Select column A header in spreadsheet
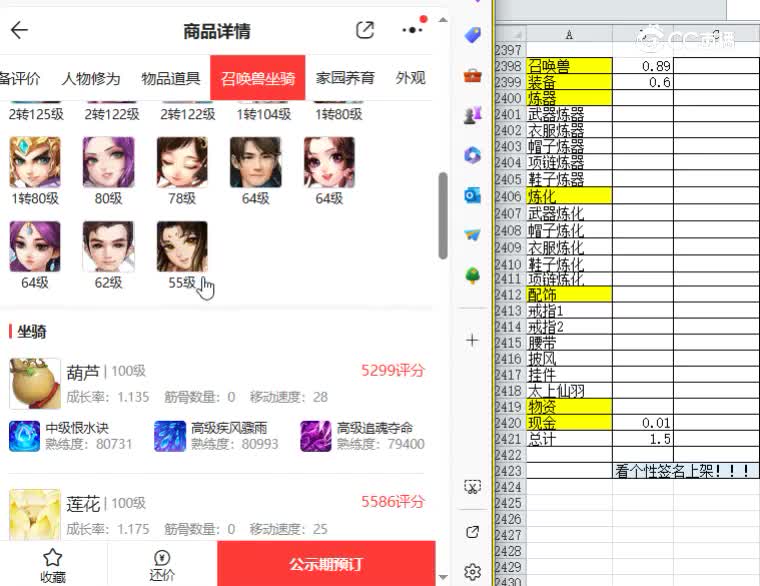Viewport: 760px width, 586px height. (x=569, y=34)
